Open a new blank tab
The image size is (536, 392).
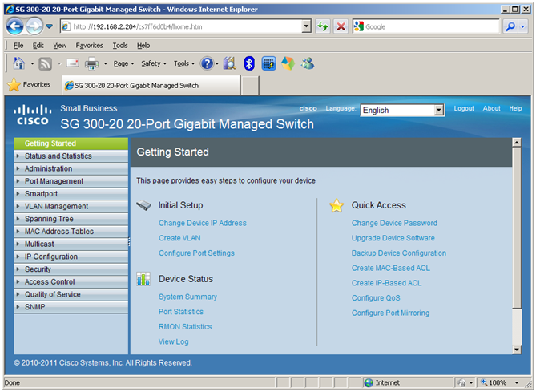(x=250, y=85)
